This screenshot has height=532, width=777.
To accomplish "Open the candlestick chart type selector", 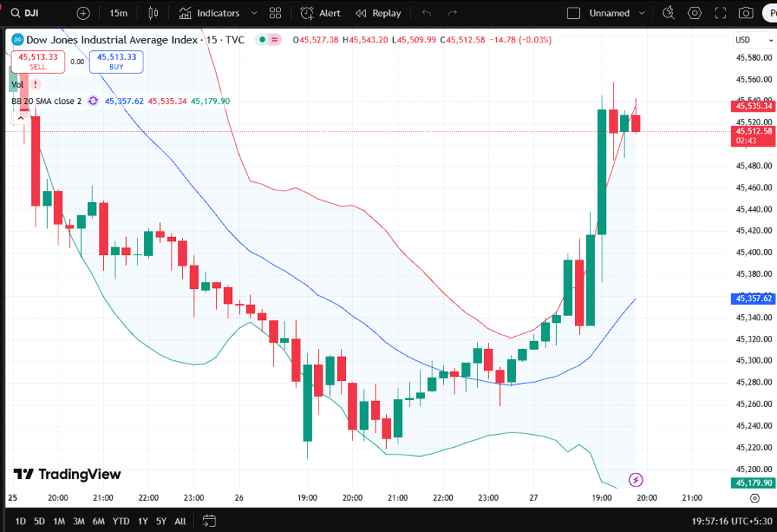I will [153, 14].
